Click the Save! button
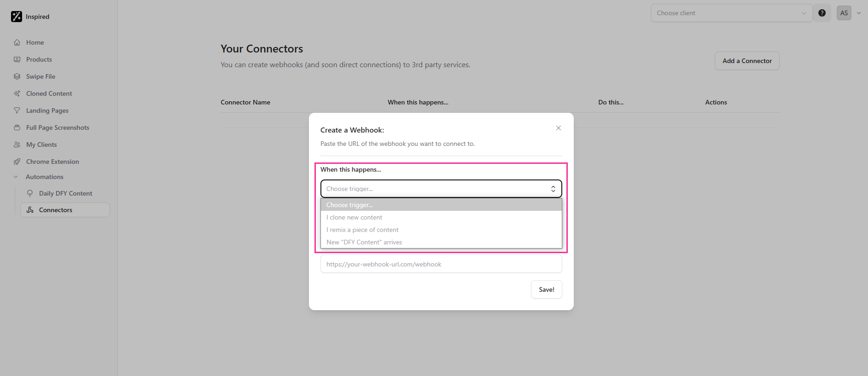868x376 pixels. (x=547, y=289)
